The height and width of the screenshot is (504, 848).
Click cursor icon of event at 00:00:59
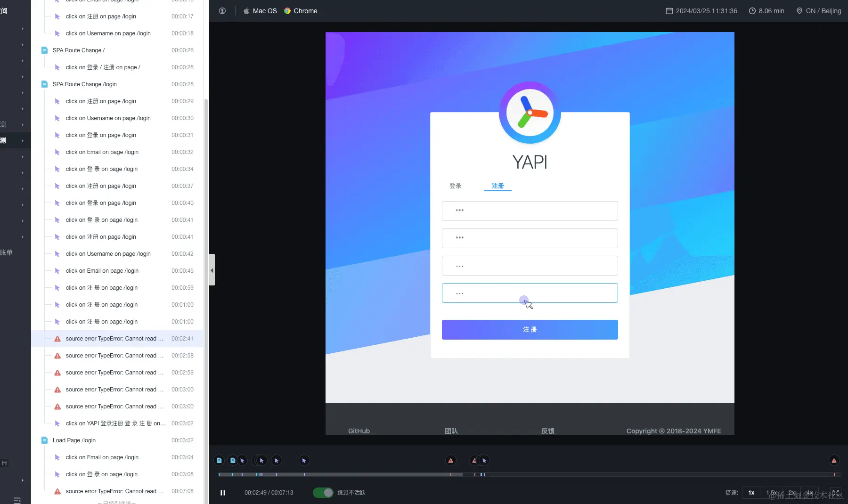click(57, 288)
